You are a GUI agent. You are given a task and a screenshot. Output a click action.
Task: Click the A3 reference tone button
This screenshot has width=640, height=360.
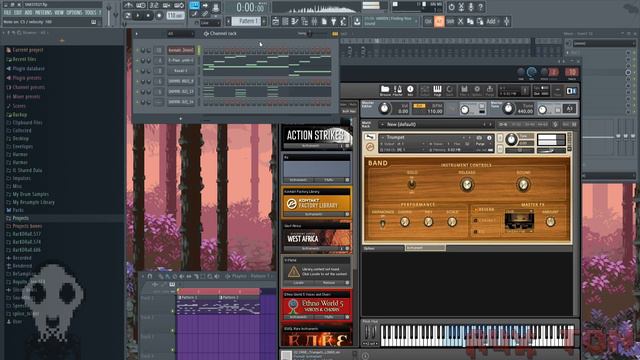point(569,109)
